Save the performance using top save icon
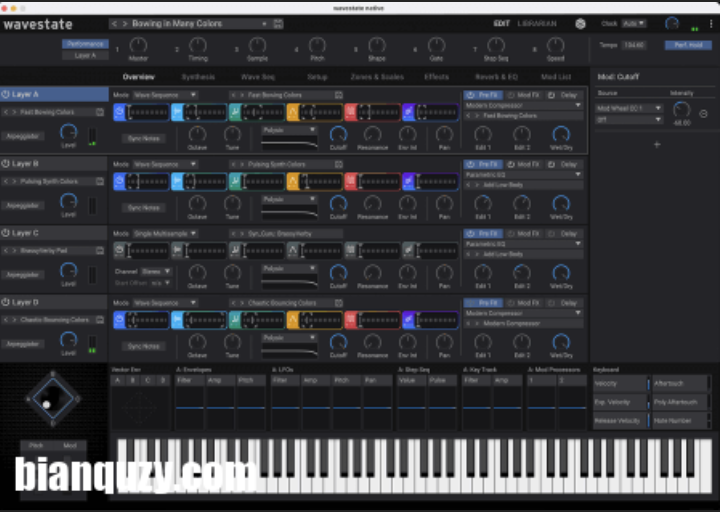The image size is (720, 512). (x=278, y=24)
